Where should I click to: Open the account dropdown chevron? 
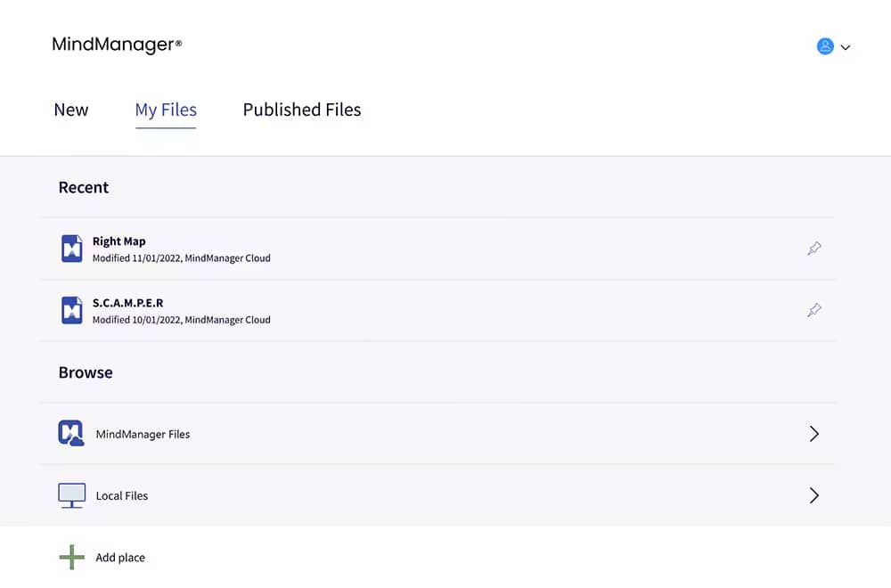(x=845, y=46)
